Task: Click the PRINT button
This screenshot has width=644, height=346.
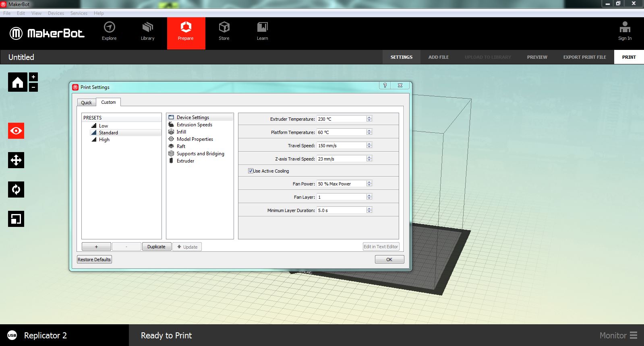Action: 629,57
